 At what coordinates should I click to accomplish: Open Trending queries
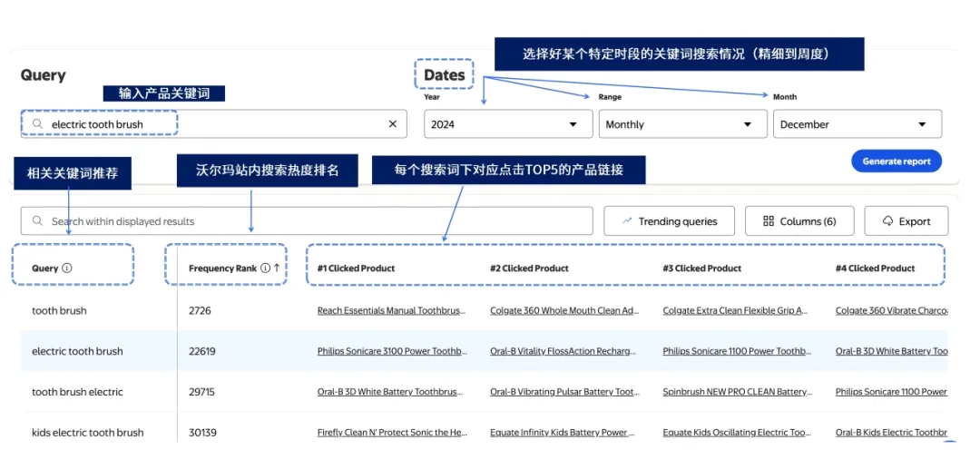pos(670,221)
